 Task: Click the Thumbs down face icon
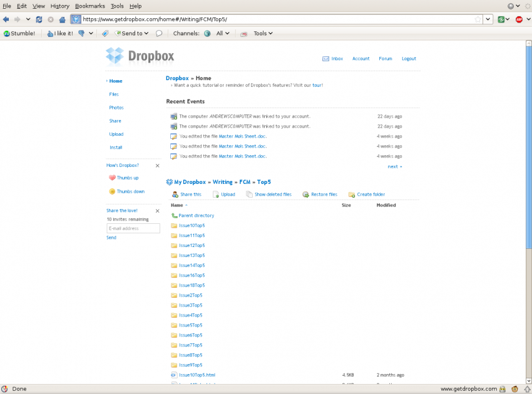112,191
